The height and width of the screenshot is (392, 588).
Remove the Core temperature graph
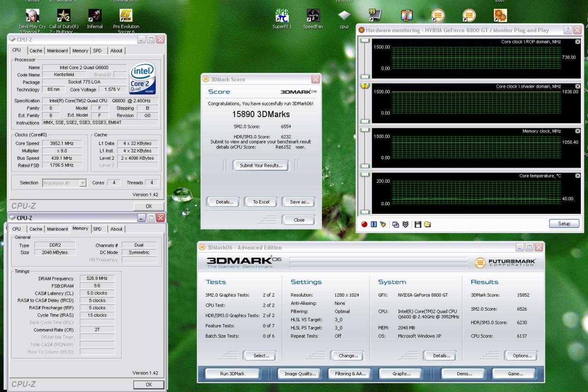tap(578, 175)
